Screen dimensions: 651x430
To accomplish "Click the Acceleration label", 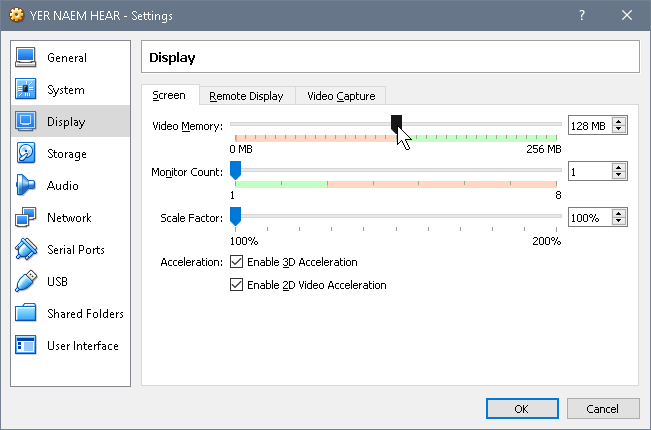I will 191,262.
